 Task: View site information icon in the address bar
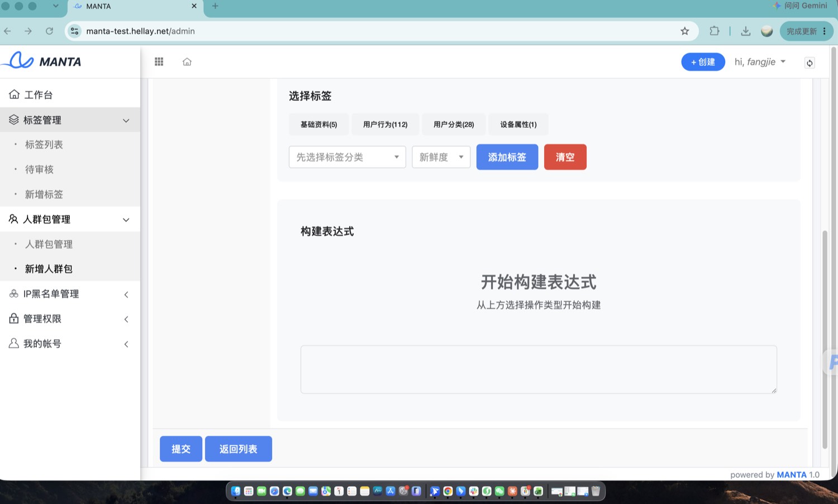coord(74,31)
